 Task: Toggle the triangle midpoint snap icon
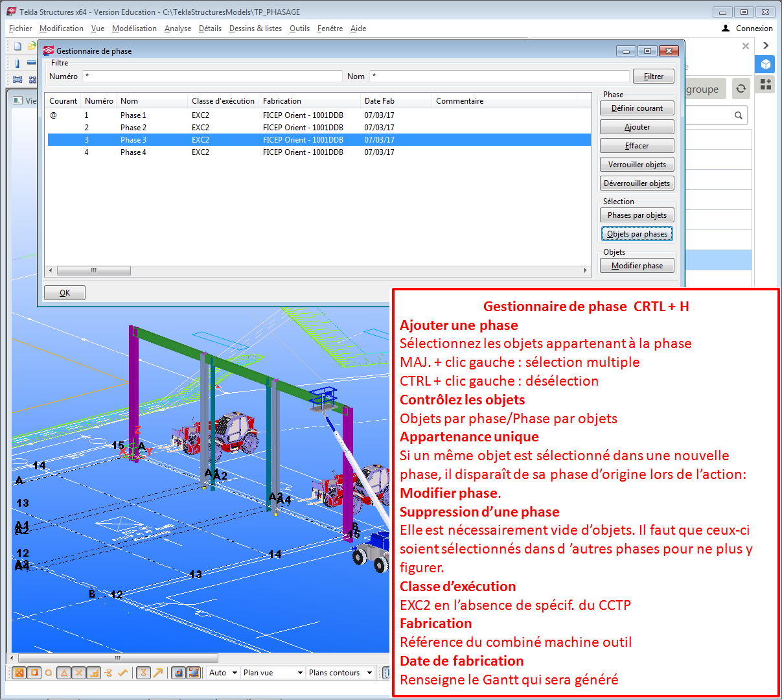(64, 673)
